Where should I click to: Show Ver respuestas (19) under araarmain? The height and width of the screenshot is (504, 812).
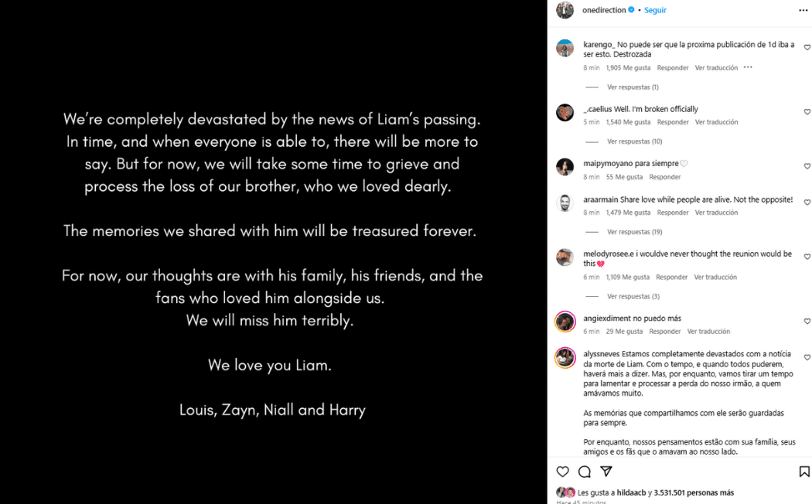point(634,232)
